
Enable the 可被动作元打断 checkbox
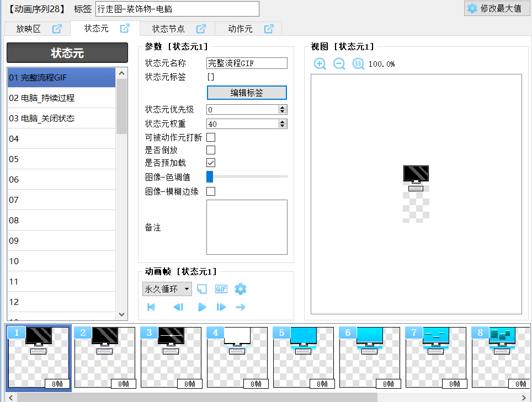(x=211, y=137)
